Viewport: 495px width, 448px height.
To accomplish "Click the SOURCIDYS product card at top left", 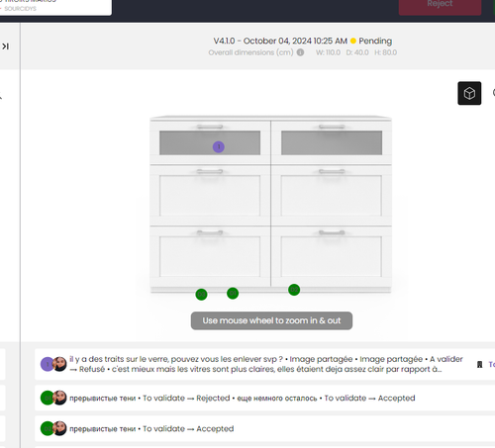I will (x=55, y=7).
